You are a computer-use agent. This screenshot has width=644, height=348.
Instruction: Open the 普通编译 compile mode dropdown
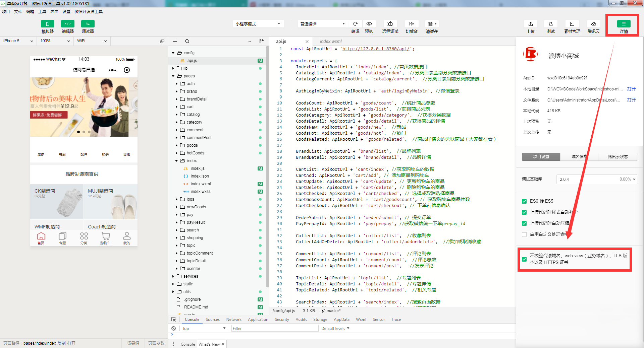coord(322,24)
